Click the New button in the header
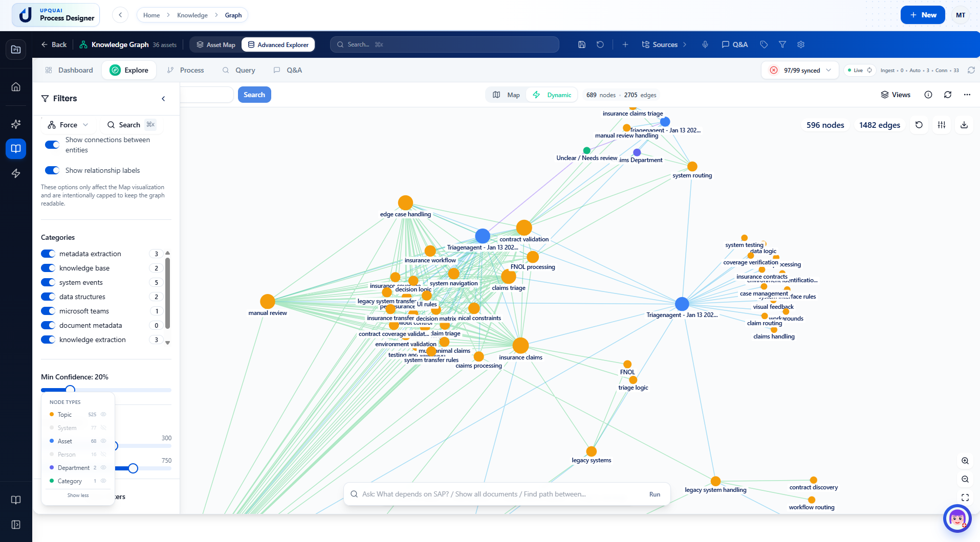Viewport: 980px width, 542px height. pos(922,14)
